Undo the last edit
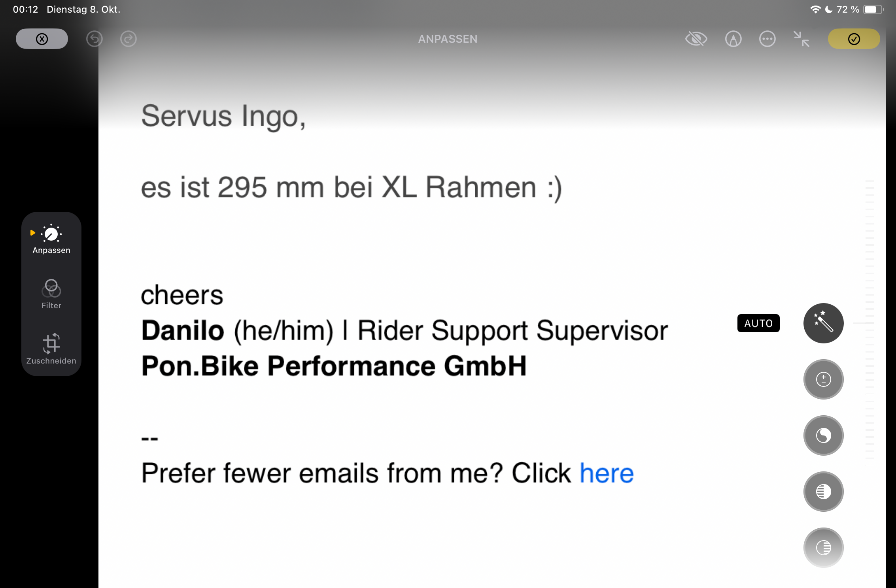The width and height of the screenshot is (896, 588). (95, 39)
